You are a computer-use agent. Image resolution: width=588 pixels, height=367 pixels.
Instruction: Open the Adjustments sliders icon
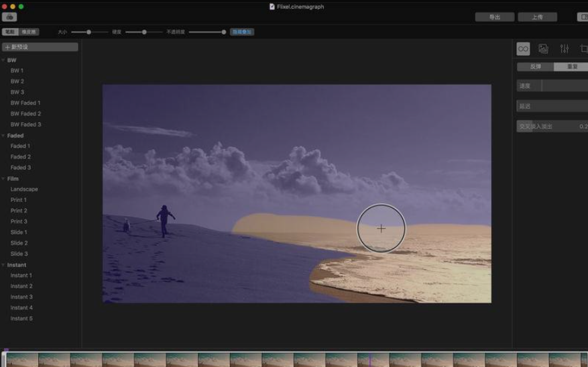(565, 49)
